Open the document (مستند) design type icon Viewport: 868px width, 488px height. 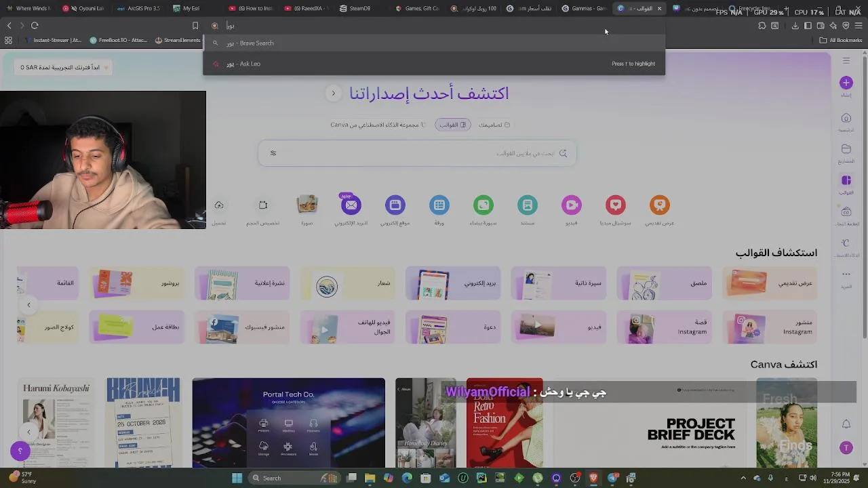point(527,205)
